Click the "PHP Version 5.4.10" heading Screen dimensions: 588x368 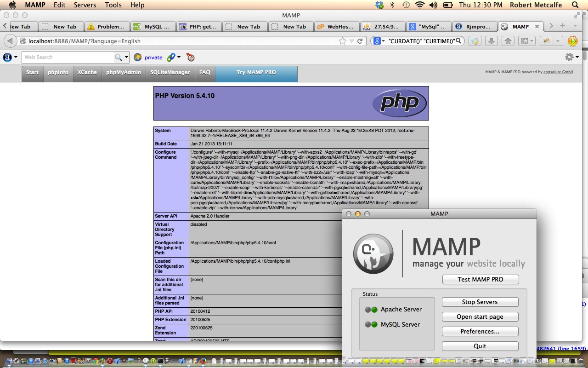click(185, 96)
